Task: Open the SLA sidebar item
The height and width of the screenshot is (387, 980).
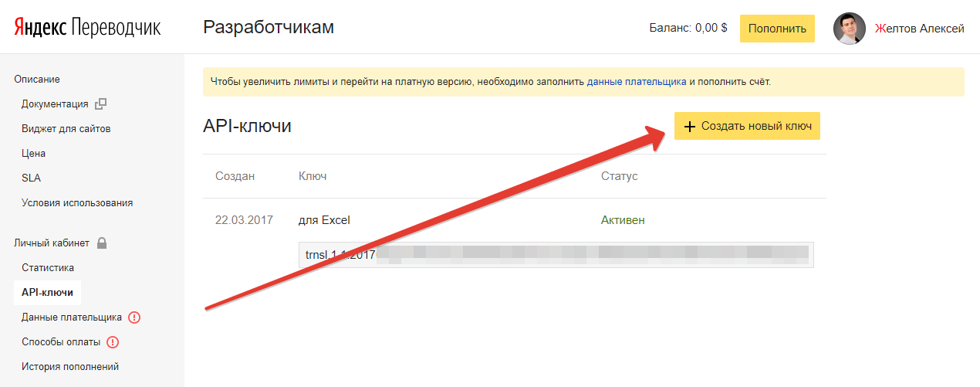Action: 31,178
